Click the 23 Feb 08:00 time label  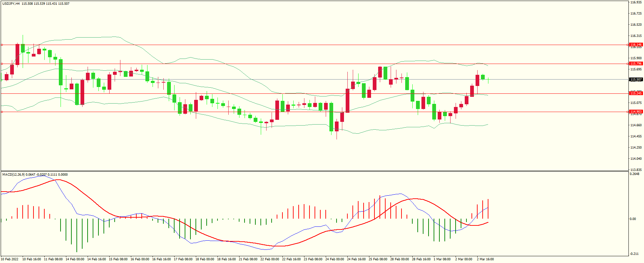pos(313,259)
